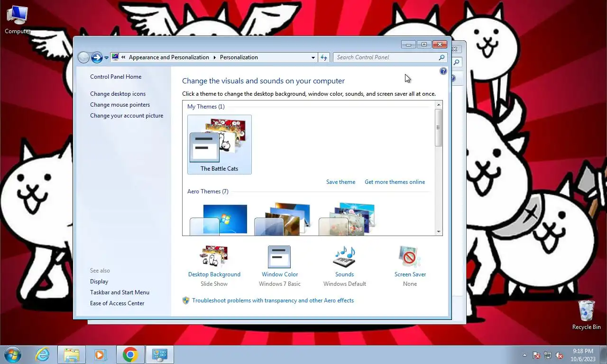Expand the address bar history dropdown
This screenshot has height=364, width=607.
point(313,57)
